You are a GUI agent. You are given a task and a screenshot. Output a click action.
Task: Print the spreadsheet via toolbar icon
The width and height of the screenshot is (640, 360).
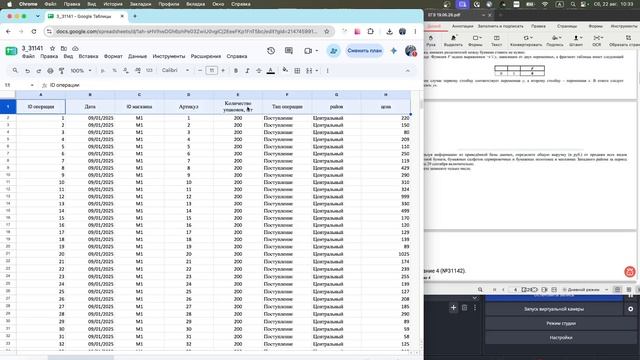tap(50, 71)
